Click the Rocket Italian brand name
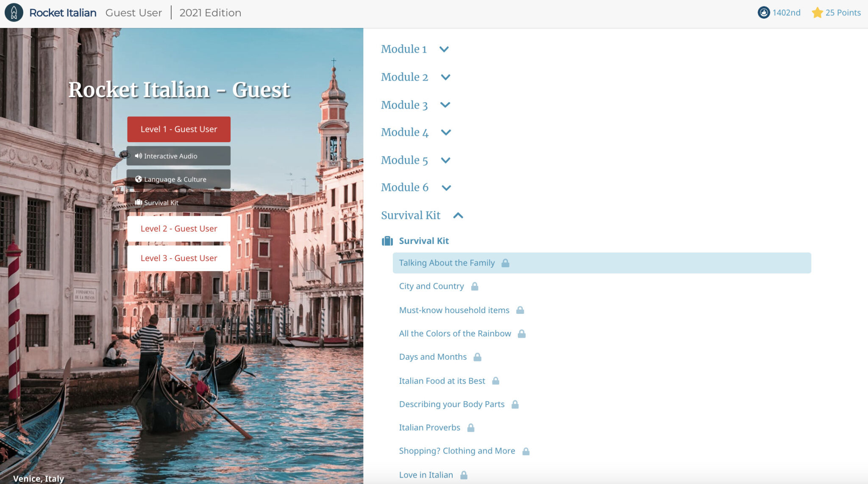Image resolution: width=868 pixels, height=484 pixels. [63, 13]
